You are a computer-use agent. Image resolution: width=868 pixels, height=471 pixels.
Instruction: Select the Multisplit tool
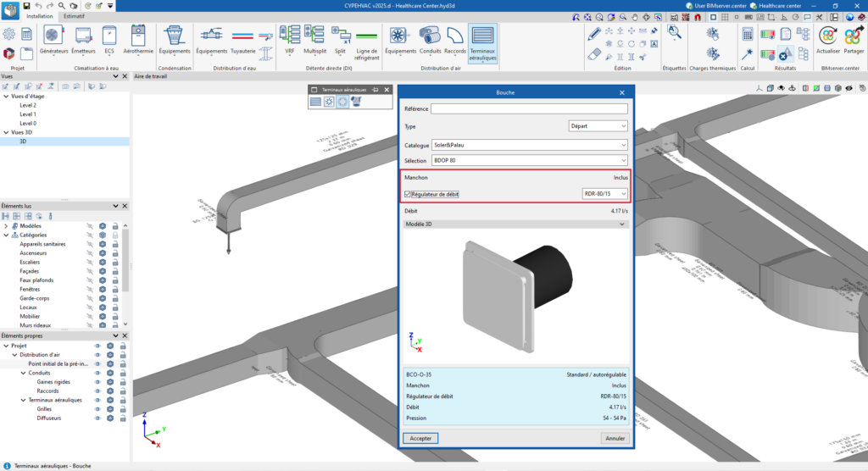click(314, 41)
